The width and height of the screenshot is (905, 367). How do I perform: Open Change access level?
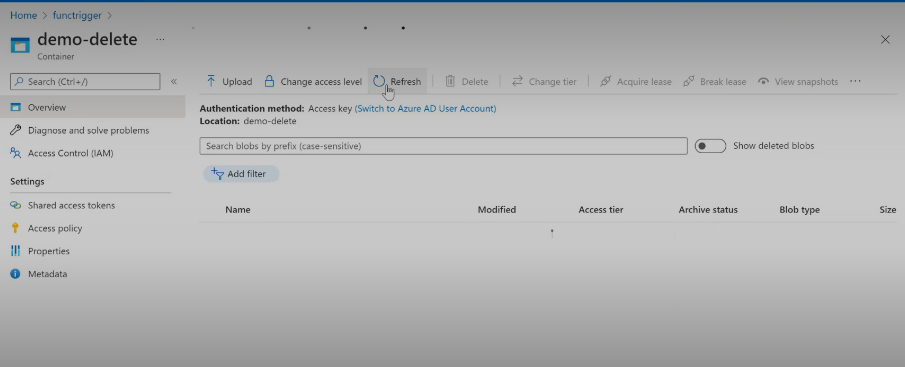coord(313,82)
